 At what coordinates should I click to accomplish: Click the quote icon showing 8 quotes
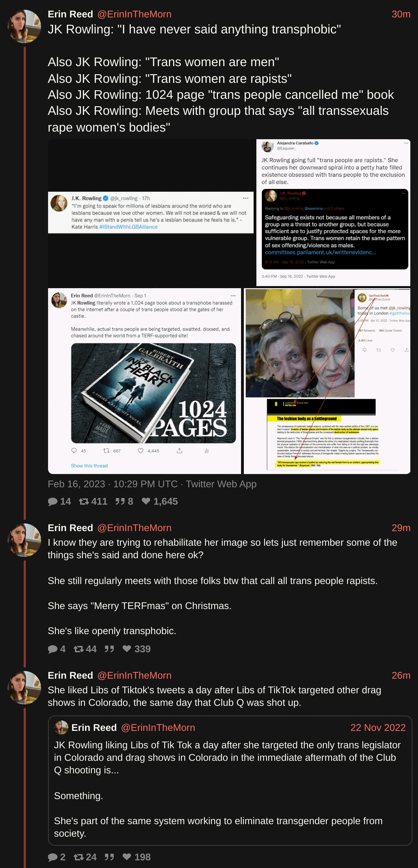120,502
